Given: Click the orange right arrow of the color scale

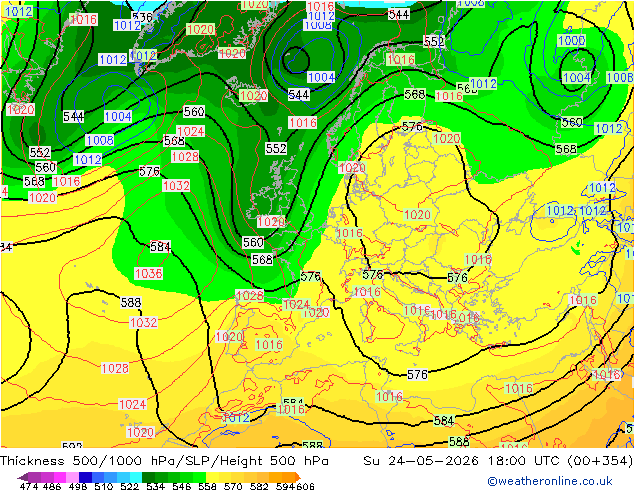Looking at the screenshot, I should tap(298, 477).
